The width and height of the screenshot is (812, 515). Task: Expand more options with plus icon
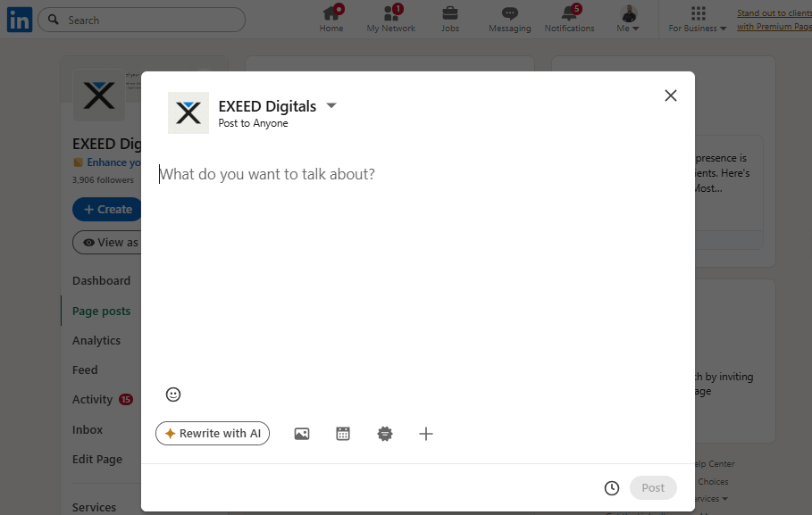426,434
